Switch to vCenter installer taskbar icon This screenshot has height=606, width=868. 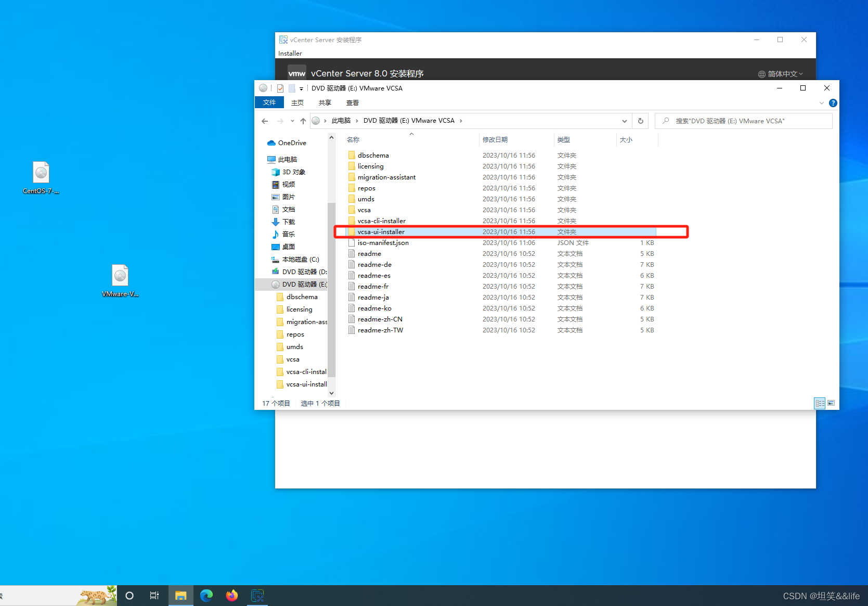tap(257, 596)
